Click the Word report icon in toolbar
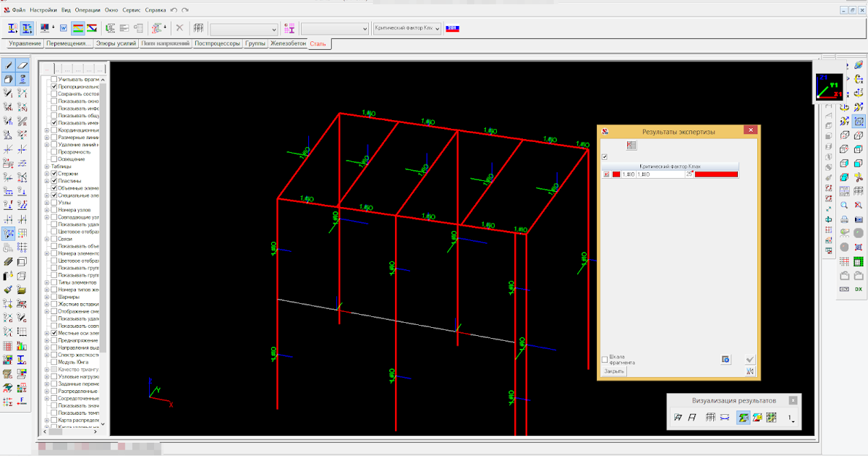Viewport: 868px width, 456px height. 64,28
